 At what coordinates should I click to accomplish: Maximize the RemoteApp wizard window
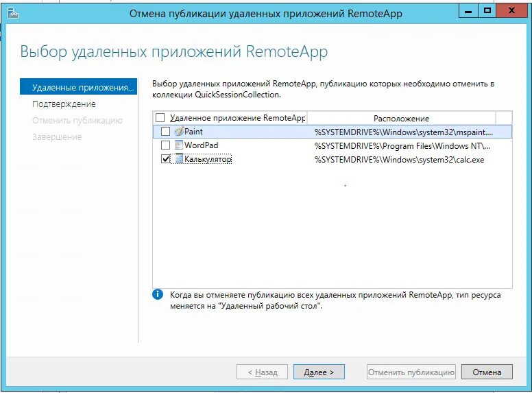pos(487,11)
